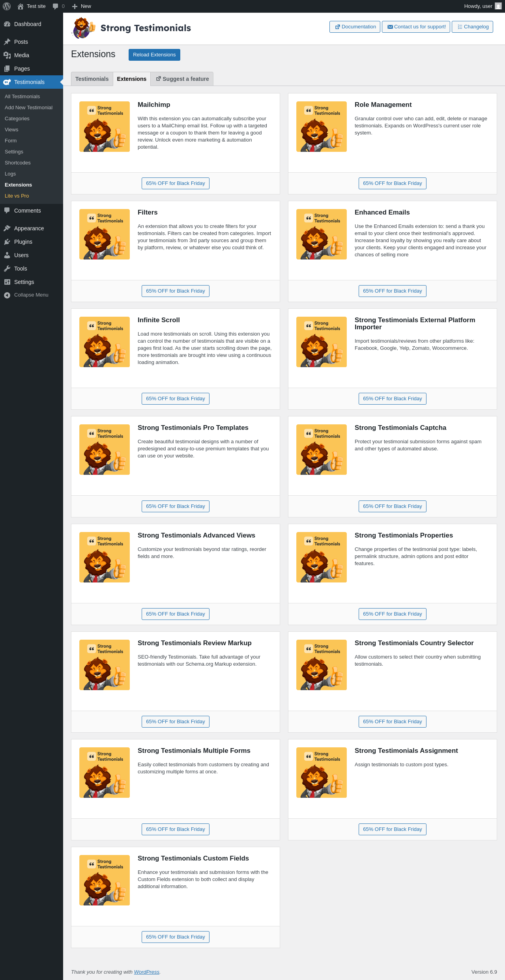Click the Extensions page heading

[x=93, y=54]
